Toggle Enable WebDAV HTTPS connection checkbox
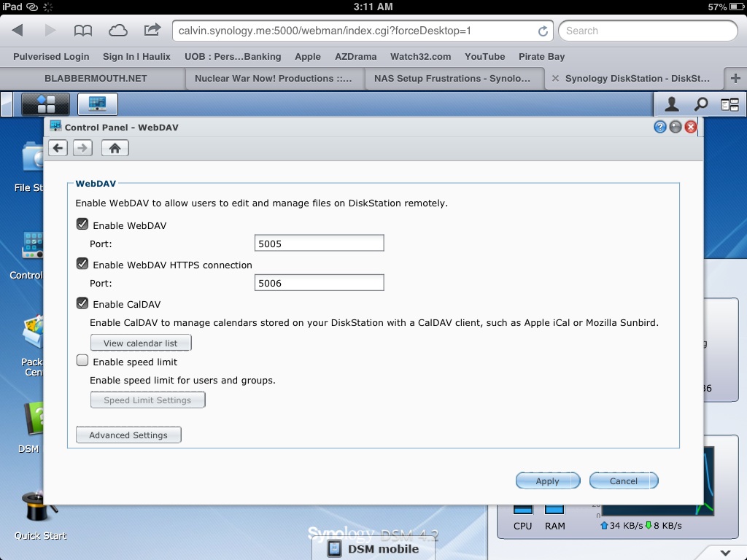This screenshot has height=560, width=747. coord(82,264)
